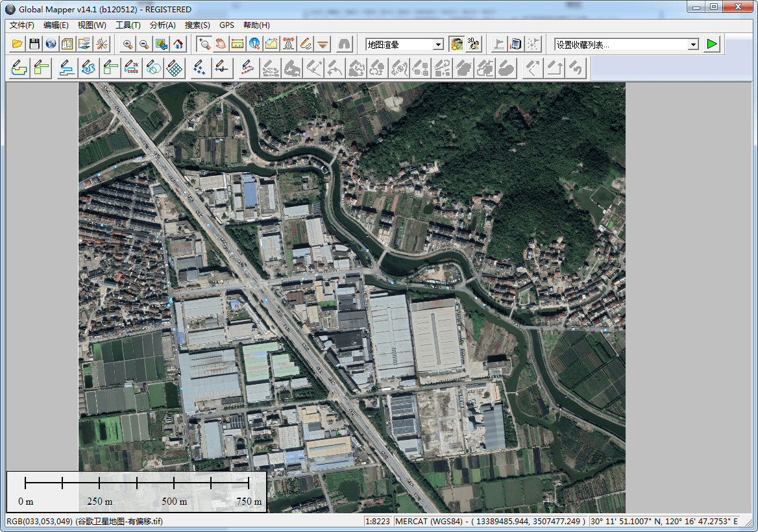
Task: Click the 1:8223 scale value in status bar
Action: coord(378,522)
